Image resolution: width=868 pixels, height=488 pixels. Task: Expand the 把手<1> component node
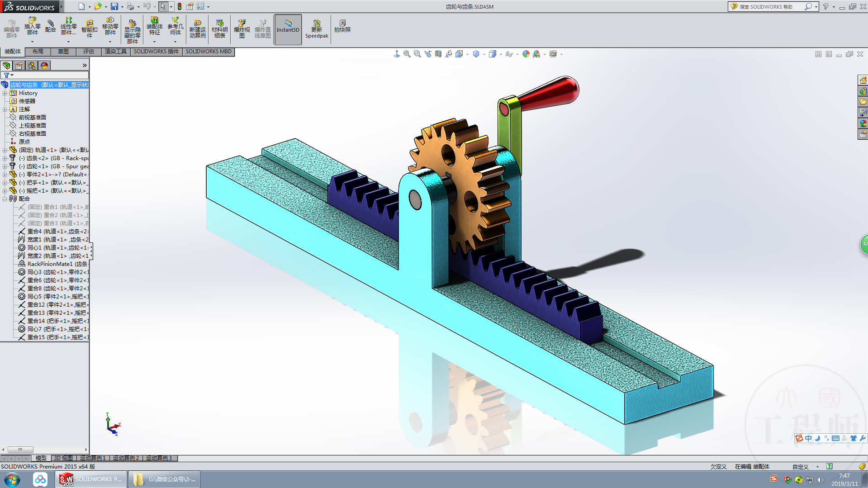point(5,183)
